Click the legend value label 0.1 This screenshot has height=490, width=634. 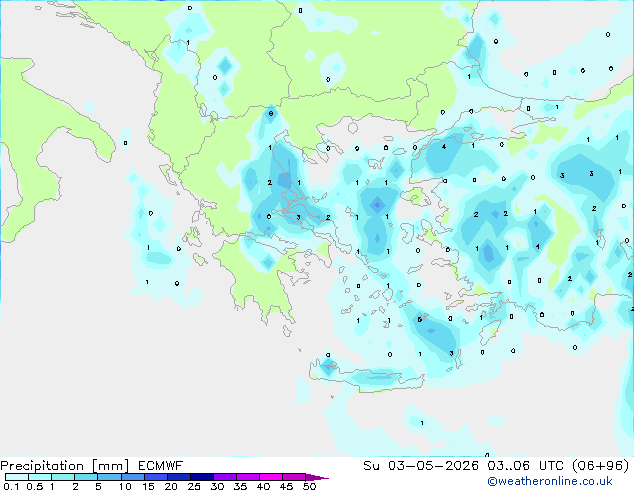11,486
